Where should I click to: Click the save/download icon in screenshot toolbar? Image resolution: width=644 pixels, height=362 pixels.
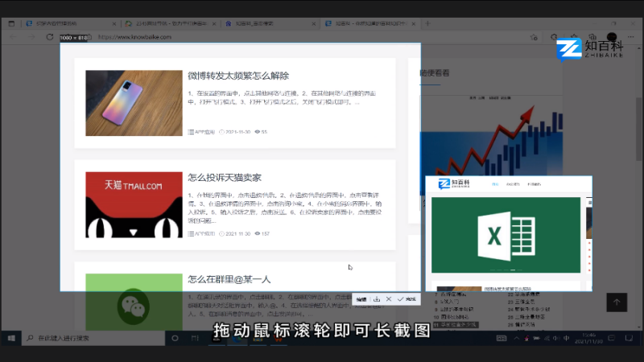[x=377, y=299]
